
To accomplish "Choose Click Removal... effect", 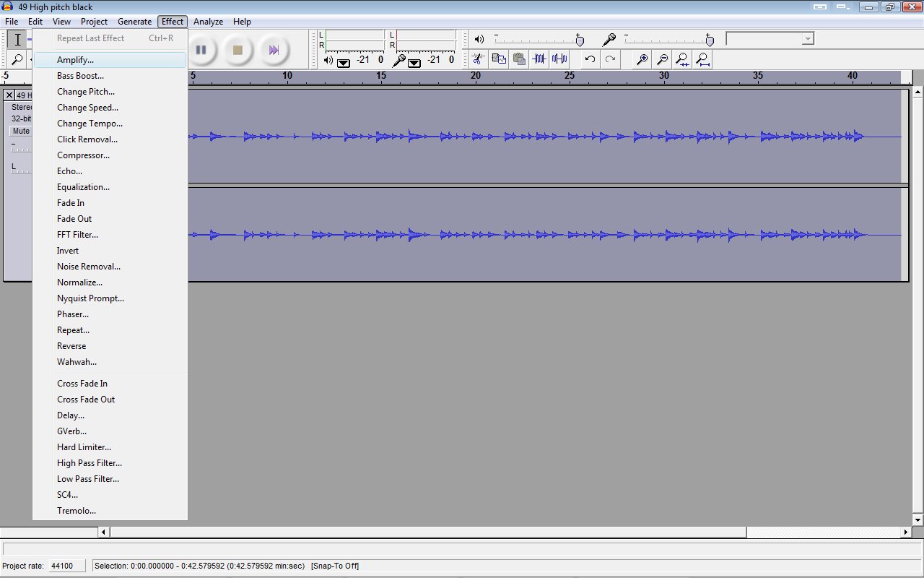I will coord(110,139).
